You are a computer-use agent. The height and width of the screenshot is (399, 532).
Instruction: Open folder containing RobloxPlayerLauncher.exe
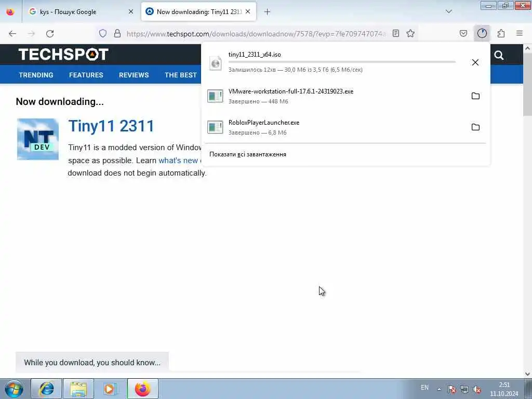tap(475, 127)
